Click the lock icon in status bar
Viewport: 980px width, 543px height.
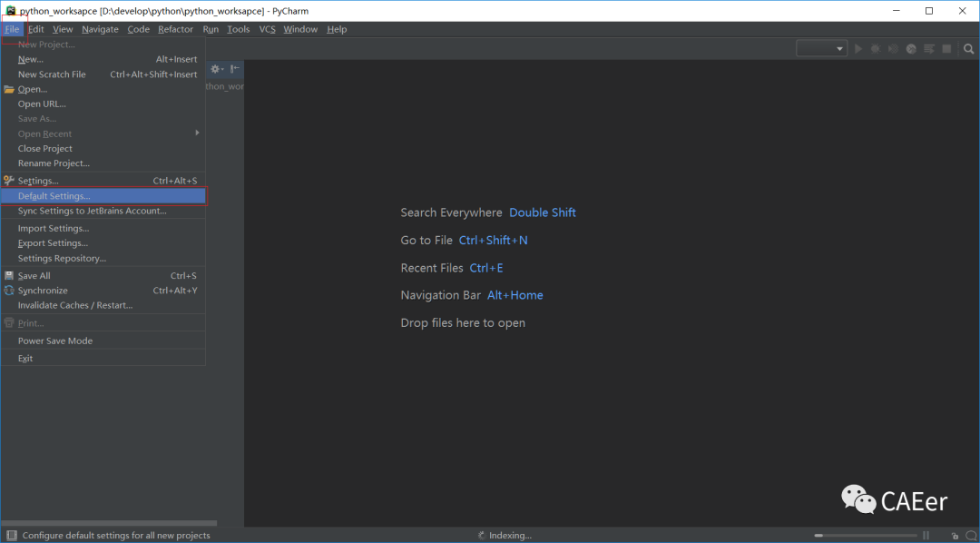pos(955,536)
